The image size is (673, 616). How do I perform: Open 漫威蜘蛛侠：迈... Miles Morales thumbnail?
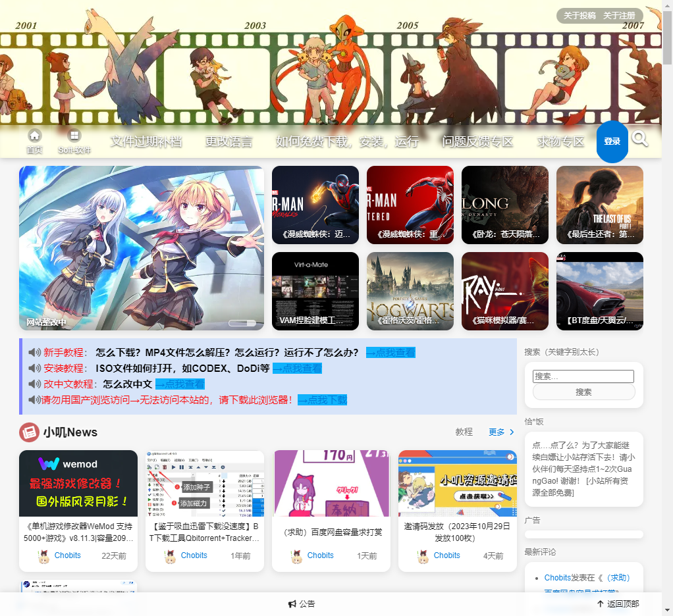tap(315, 205)
